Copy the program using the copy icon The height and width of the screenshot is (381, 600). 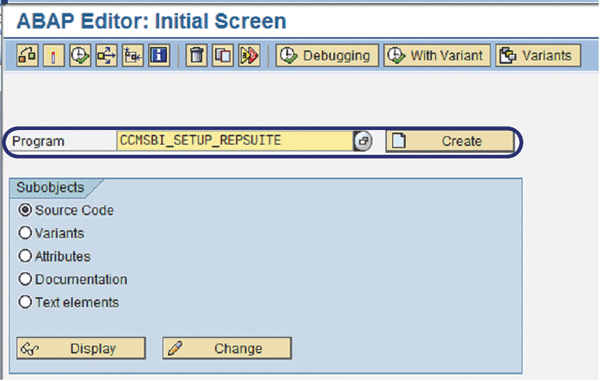click(223, 55)
